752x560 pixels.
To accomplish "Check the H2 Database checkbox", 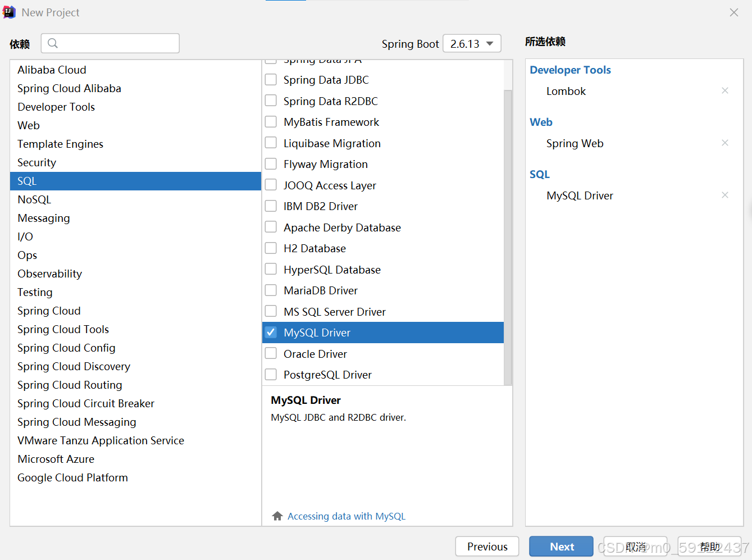I will coord(271,248).
